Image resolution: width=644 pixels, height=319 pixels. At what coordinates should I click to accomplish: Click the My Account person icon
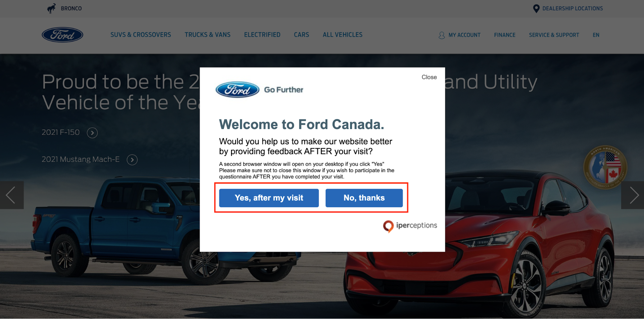pos(441,35)
